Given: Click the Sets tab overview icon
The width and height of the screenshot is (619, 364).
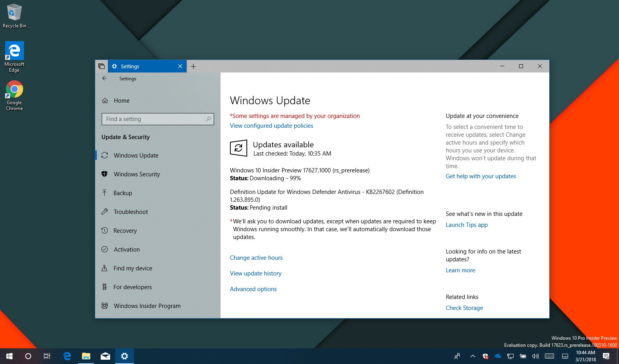Looking at the screenshot, I should tap(101, 66).
